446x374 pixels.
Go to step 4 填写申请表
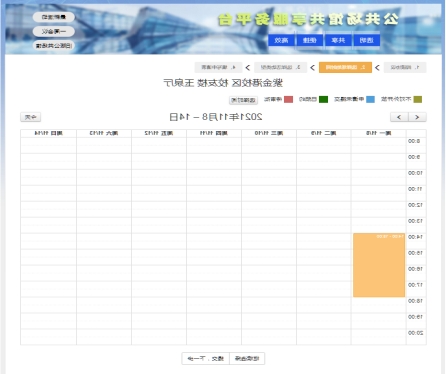pos(218,67)
